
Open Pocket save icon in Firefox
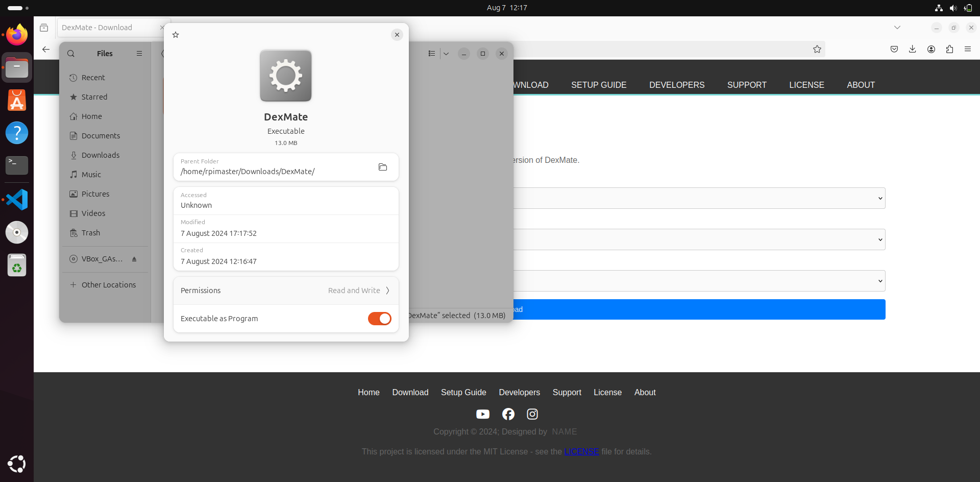click(894, 49)
